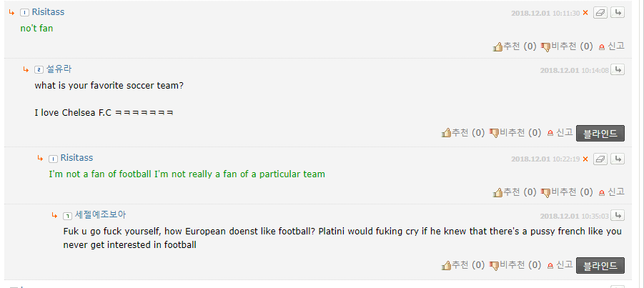Report 설유라's comment using 신고
Screen dimensions: 644x288
point(560,133)
